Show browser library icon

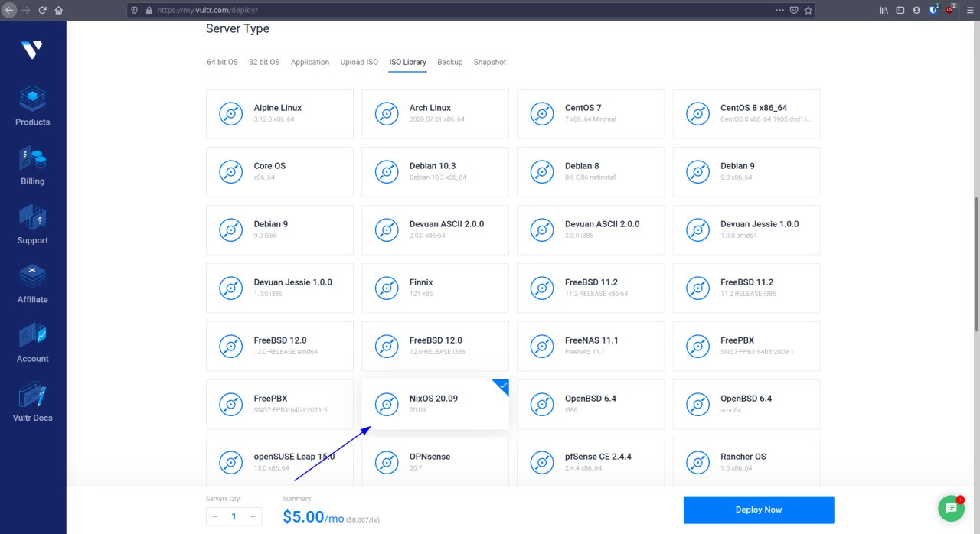pos(884,10)
